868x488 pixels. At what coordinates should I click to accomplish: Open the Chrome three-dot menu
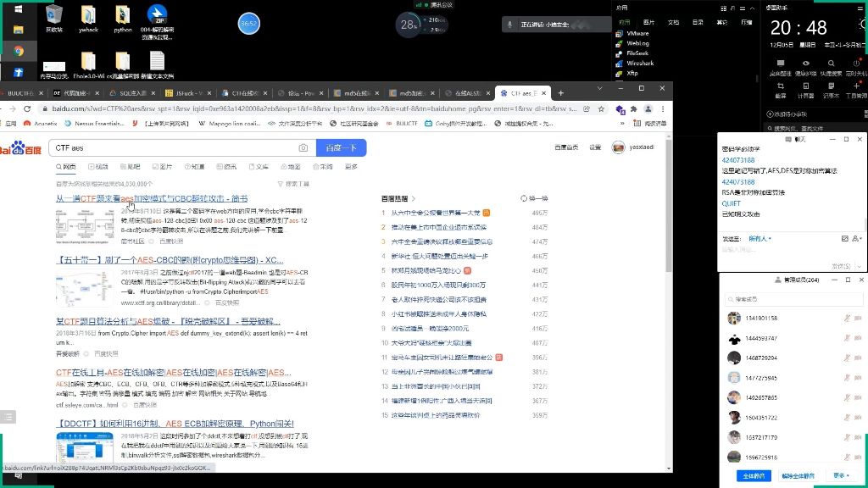pos(663,109)
